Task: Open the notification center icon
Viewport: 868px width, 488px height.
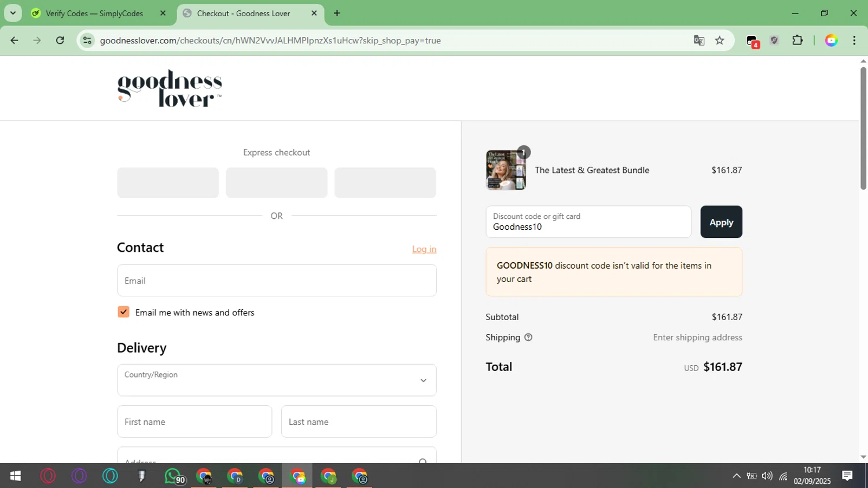Action: point(848,476)
